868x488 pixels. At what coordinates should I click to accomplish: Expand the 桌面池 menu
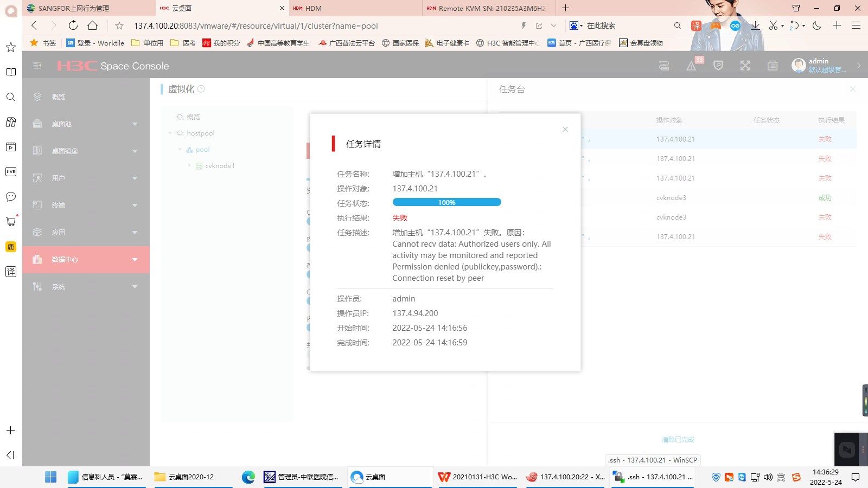pos(86,124)
